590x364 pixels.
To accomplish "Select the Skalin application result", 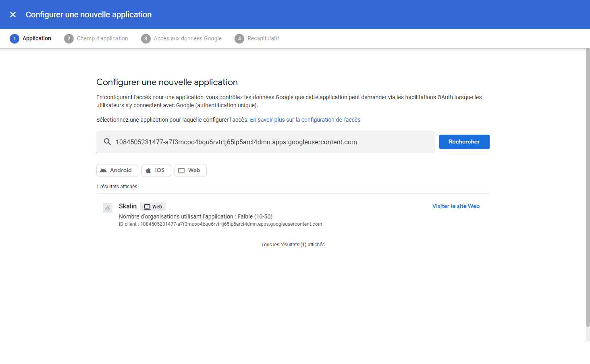I will pyautogui.click(x=127, y=206).
